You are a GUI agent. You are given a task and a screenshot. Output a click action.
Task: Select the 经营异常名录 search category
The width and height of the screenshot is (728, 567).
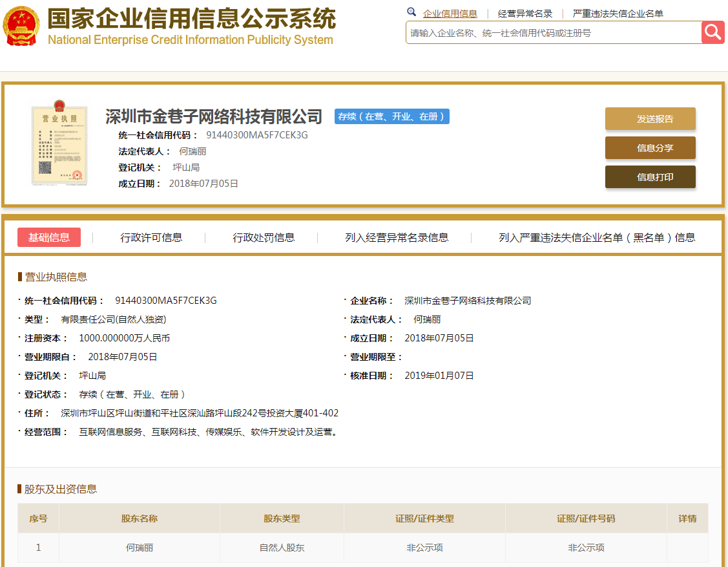pyautogui.click(x=525, y=14)
